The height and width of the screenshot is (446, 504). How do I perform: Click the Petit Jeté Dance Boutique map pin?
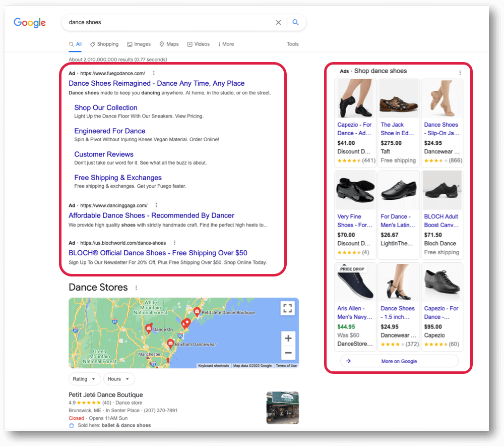click(197, 311)
